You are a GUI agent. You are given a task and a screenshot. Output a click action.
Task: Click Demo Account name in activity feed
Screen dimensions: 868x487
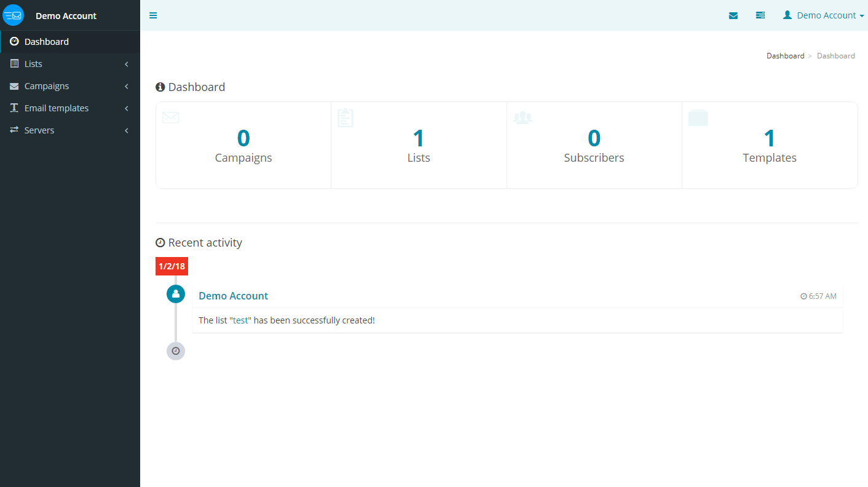(234, 296)
